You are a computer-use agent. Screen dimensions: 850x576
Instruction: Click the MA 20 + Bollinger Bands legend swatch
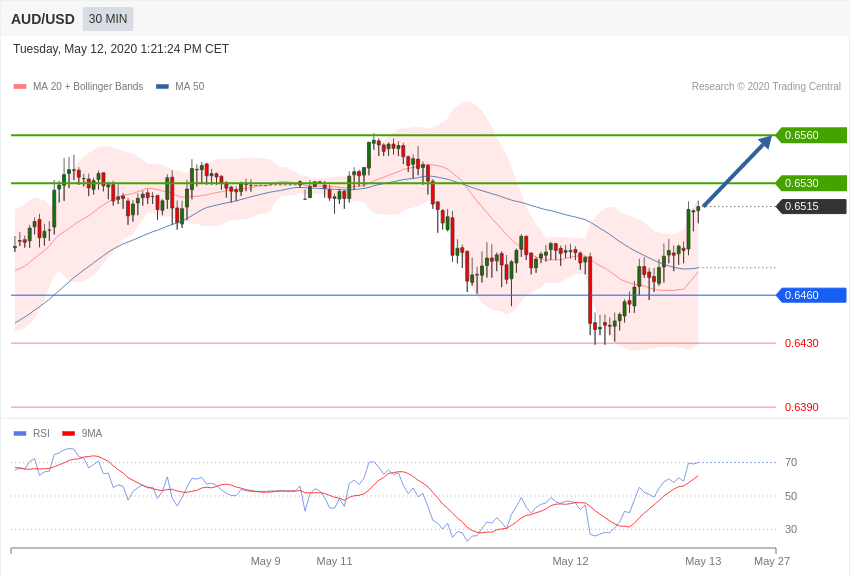(x=20, y=87)
